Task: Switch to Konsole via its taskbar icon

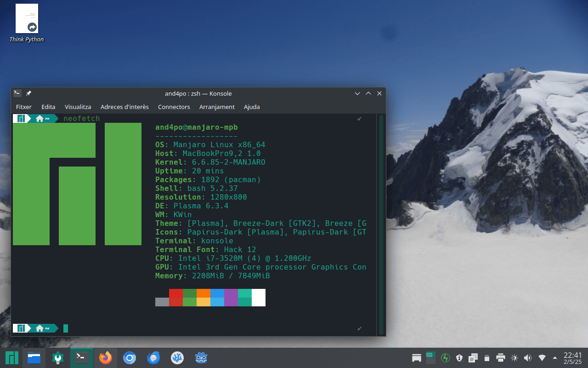Action: click(82, 358)
